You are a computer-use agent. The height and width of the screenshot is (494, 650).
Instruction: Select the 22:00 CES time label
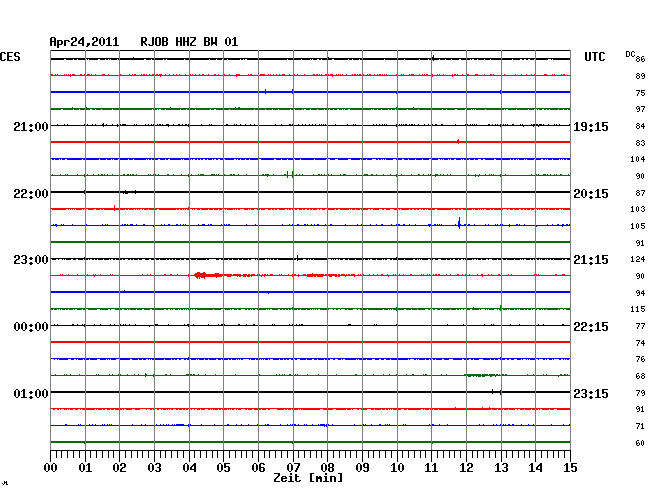point(31,194)
